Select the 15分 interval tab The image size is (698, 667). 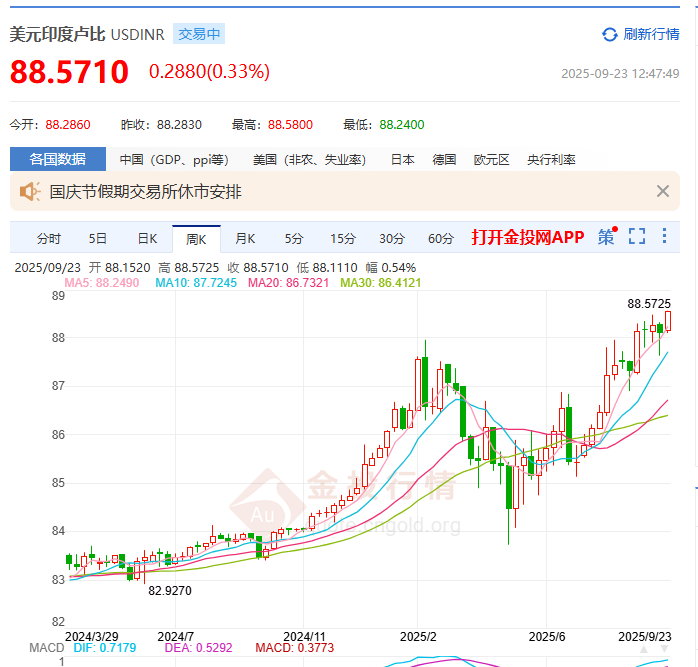coord(343,238)
